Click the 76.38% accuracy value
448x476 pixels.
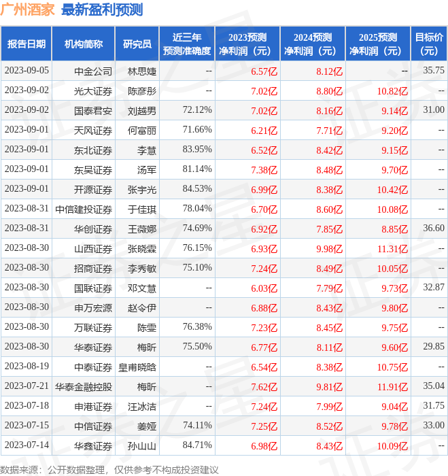[x=197, y=327]
